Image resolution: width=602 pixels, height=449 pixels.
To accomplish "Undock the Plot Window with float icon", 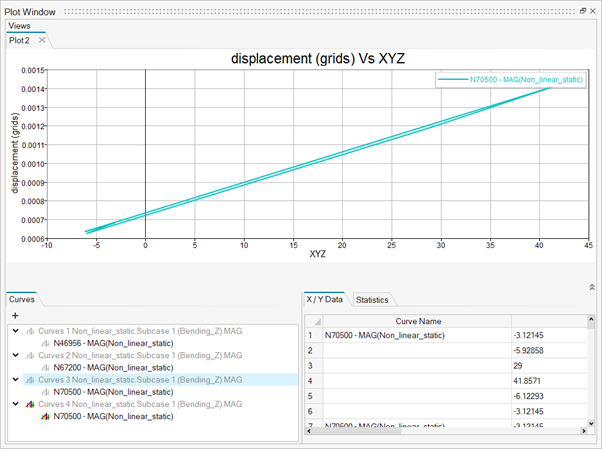I will [583, 9].
